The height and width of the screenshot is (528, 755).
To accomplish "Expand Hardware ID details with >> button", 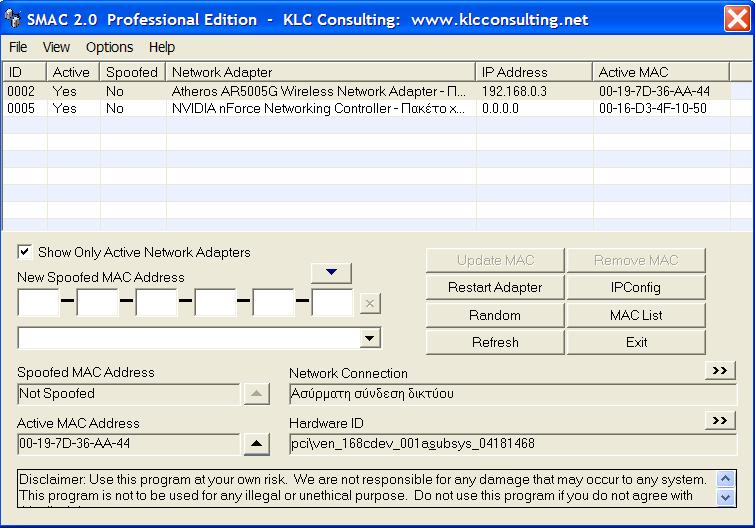I will 720,420.
